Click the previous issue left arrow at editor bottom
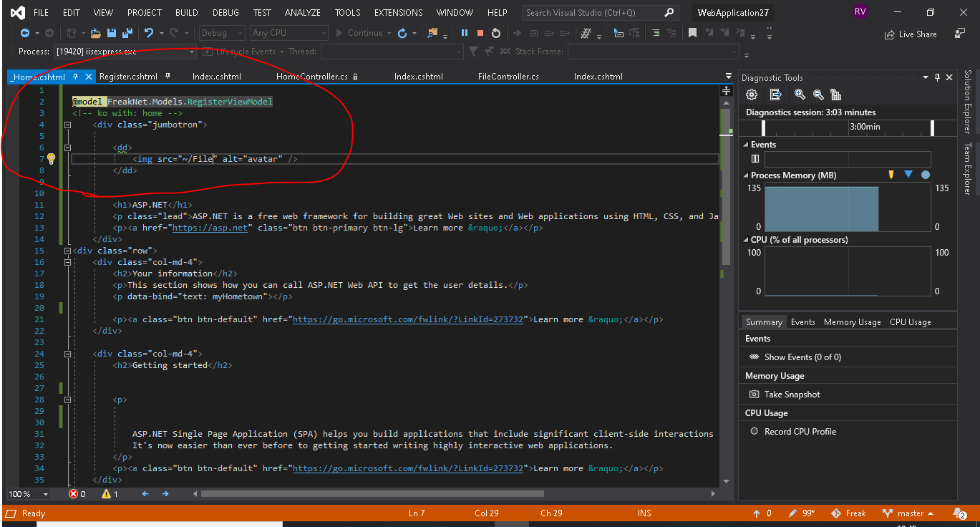 145,494
